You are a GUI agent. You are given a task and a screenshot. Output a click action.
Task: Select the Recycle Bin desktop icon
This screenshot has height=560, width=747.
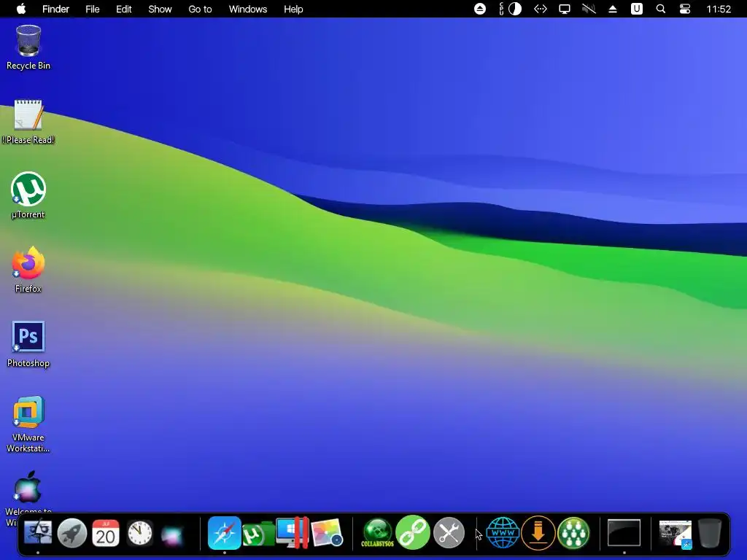pos(28,47)
